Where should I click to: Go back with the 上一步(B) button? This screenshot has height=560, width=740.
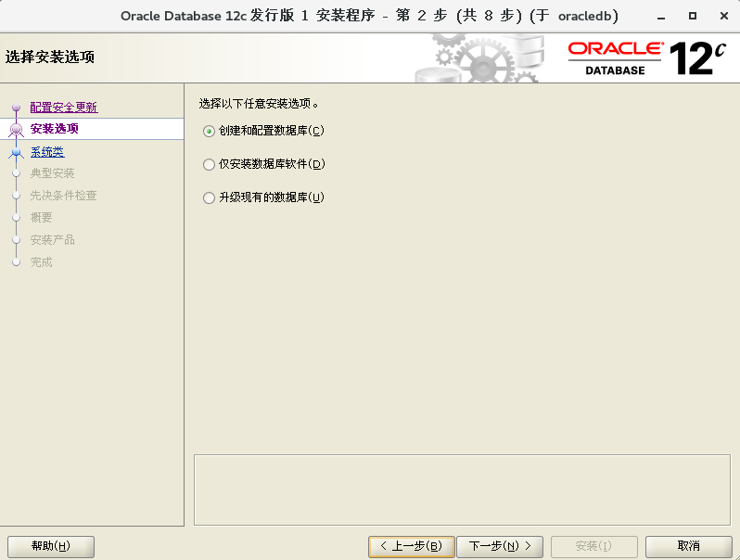(x=412, y=546)
